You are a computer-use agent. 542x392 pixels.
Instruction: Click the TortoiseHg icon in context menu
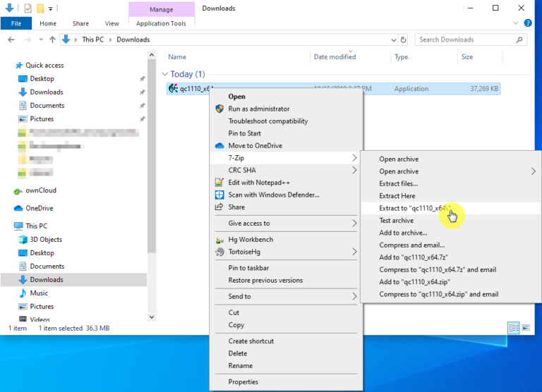pos(219,252)
